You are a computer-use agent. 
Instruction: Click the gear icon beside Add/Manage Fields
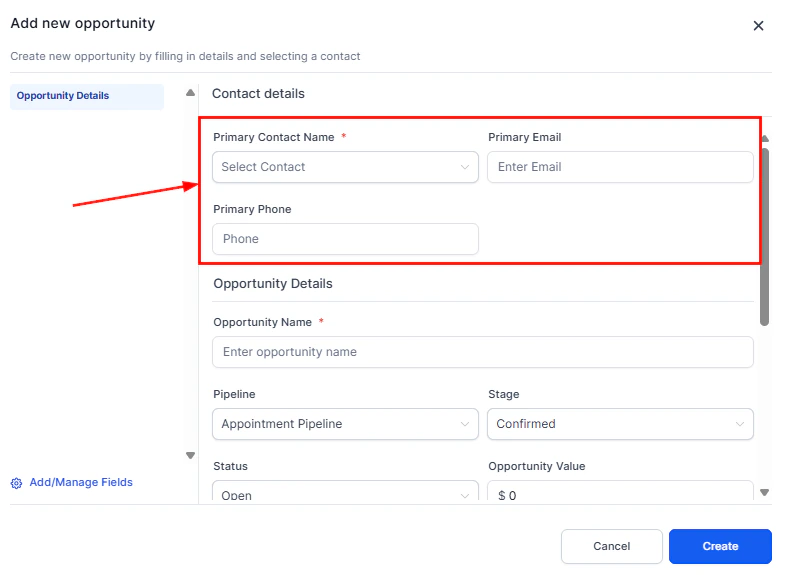tap(17, 483)
